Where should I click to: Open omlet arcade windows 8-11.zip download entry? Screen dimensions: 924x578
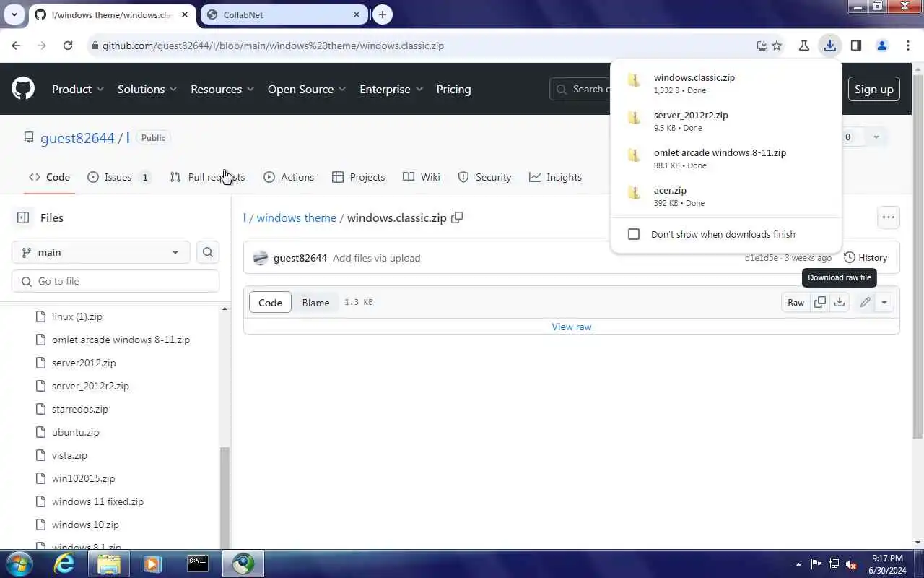tap(725, 158)
